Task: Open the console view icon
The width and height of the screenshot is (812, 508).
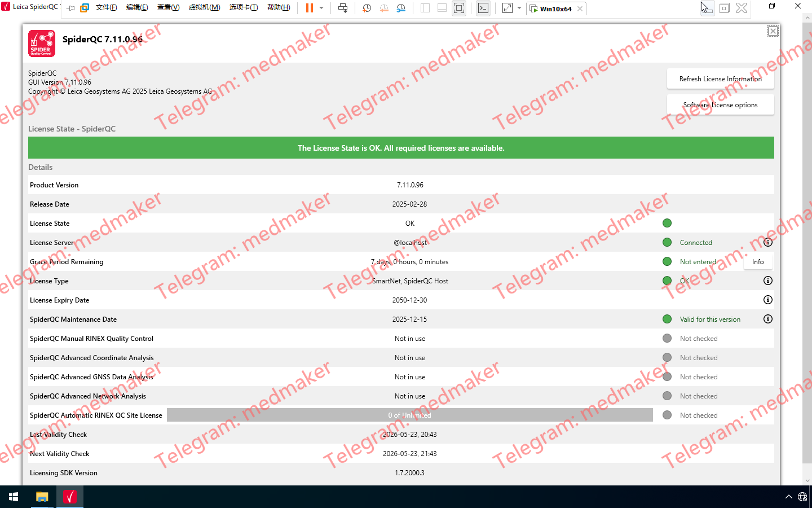Action: pos(483,8)
